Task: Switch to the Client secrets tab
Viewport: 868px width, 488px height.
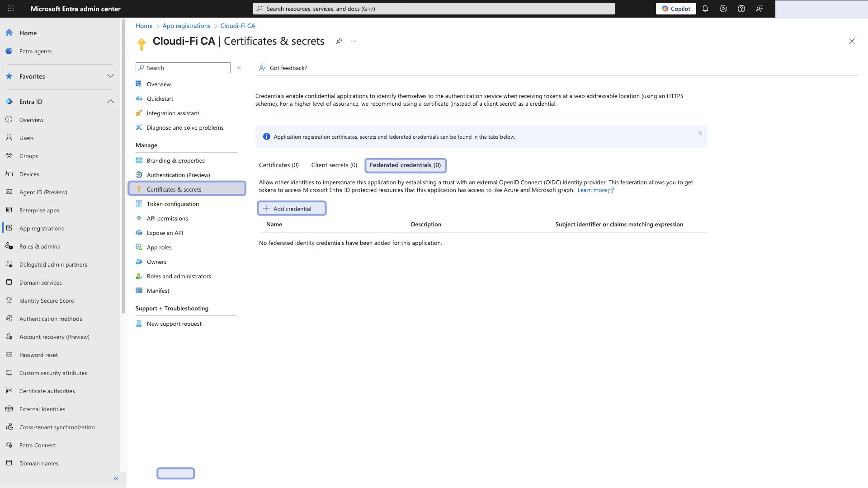Action: coord(334,165)
